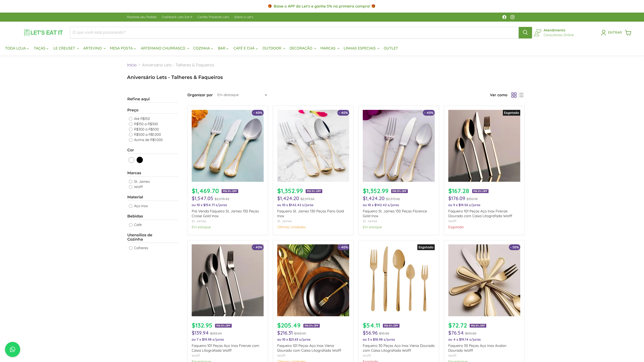This screenshot has height=362, width=644.
Task: Click the Rastreie seu Pedido link
Action: pos(142,17)
